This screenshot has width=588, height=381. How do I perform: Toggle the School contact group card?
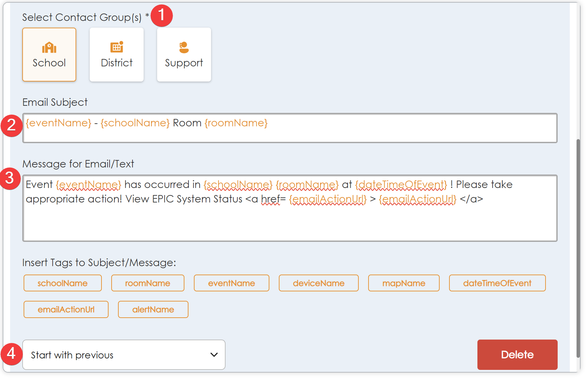(x=49, y=55)
